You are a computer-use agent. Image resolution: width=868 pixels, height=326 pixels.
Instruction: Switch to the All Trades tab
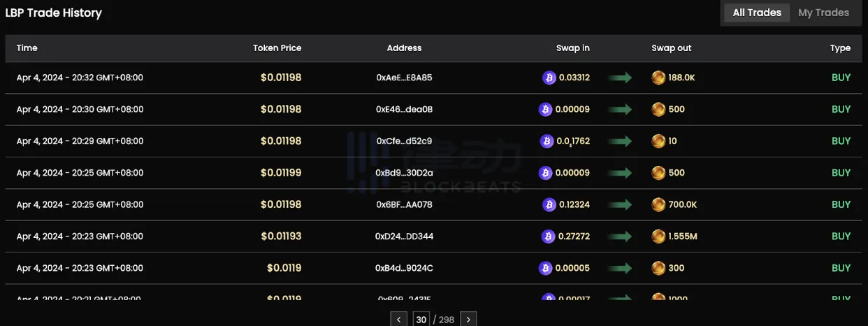[x=757, y=13]
